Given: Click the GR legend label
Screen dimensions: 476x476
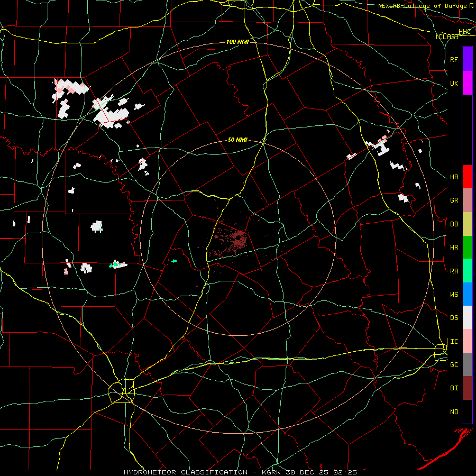Looking at the screenshot, I should coord(454,200).
